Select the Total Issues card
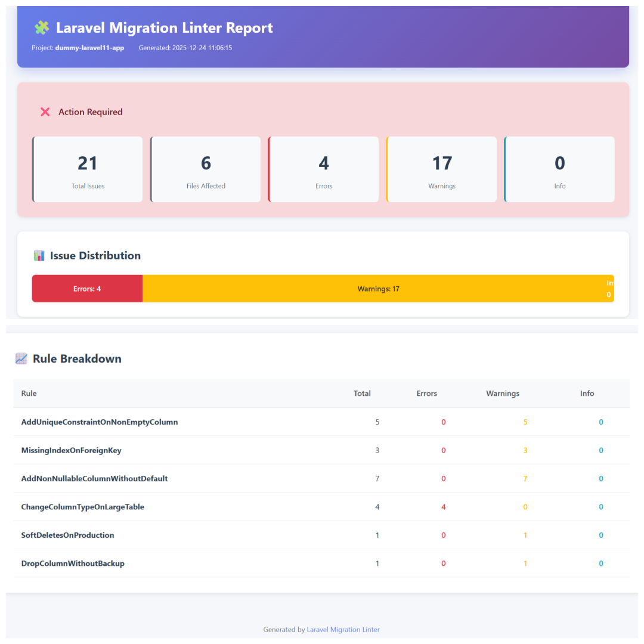The width and height of the screenshot is (644, 644). tap(88, 169)
